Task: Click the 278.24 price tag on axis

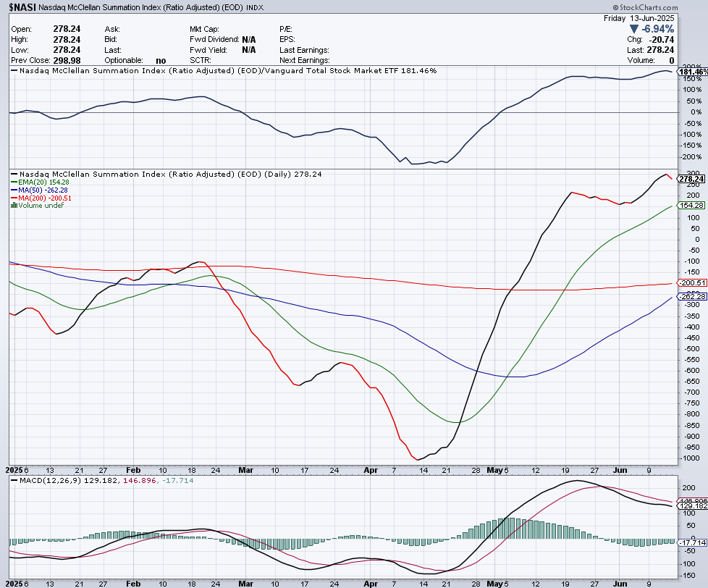Action: click(x=691, y=179)
